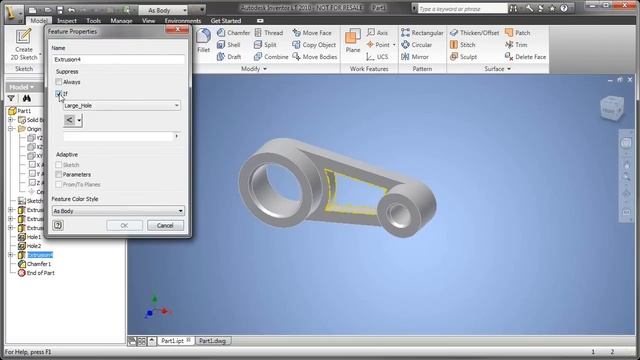Open the Sculpt tool

[463, 57]
